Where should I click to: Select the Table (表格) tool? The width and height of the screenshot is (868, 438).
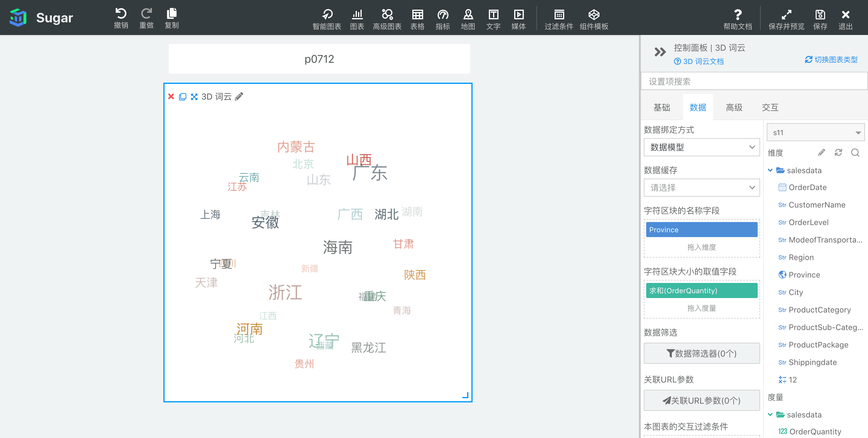[417, 19]
